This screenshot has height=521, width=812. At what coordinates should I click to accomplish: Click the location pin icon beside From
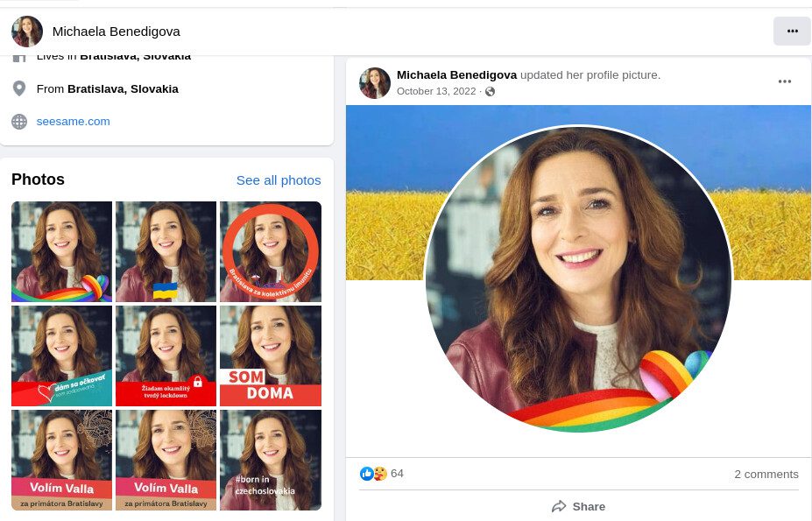(x=19, y=88)
